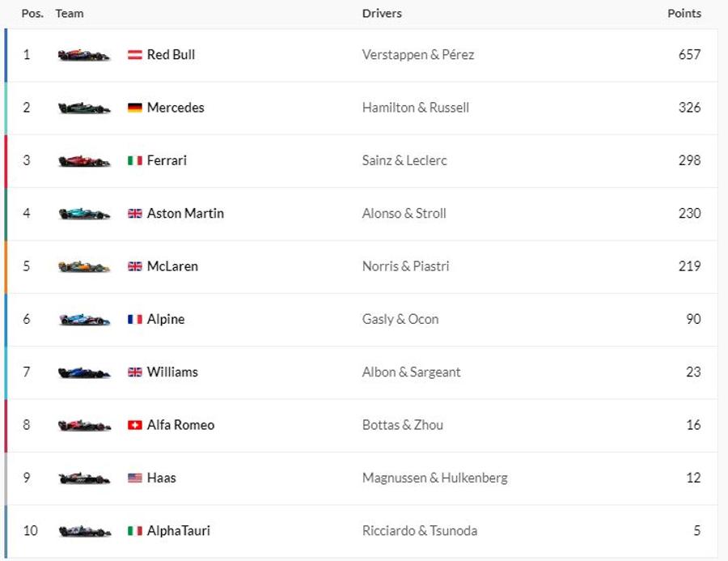Click the Mercedes team name
Screen dimensions: 728x561
[x=176, y=108]
